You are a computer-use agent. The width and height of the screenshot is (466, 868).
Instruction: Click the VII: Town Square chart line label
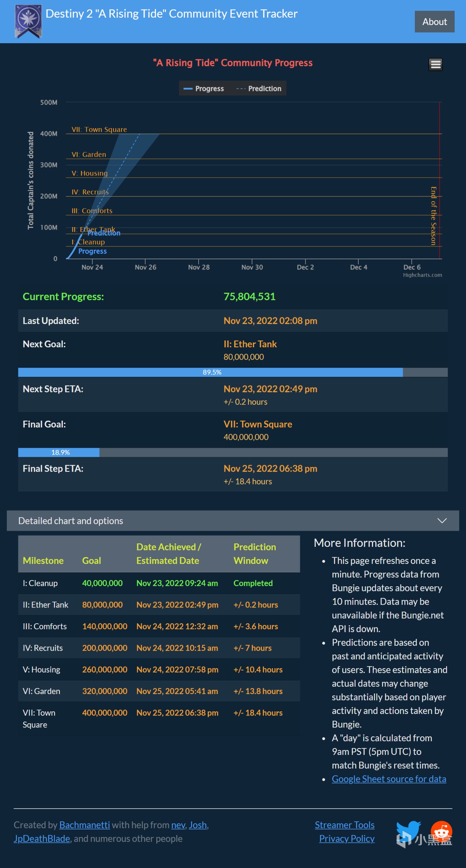point(99,129)
